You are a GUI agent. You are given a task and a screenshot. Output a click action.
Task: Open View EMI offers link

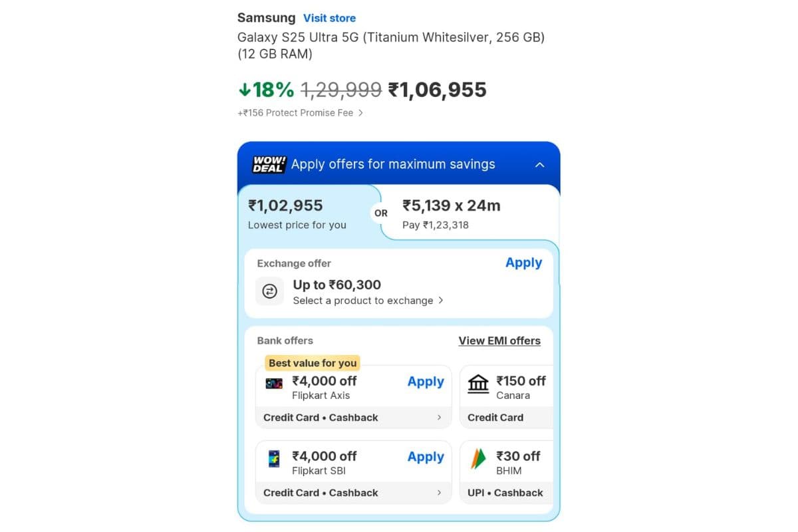pos(499,340)
